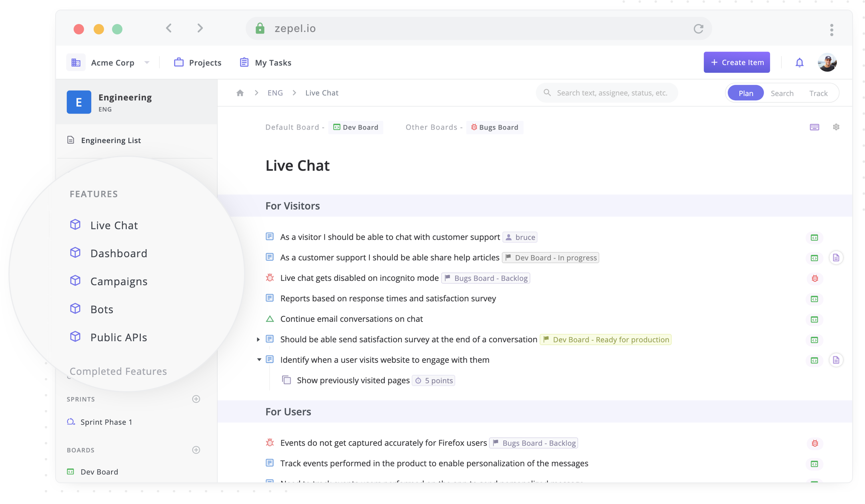Click the search text, assignee, status field
865x504 pixels.
click(x=607, y=93)
